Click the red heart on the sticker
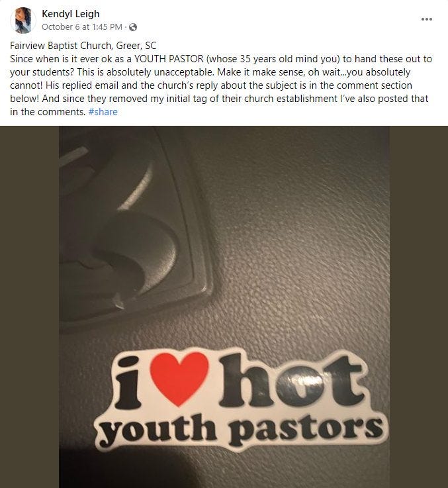 click(x=178, y=377)
